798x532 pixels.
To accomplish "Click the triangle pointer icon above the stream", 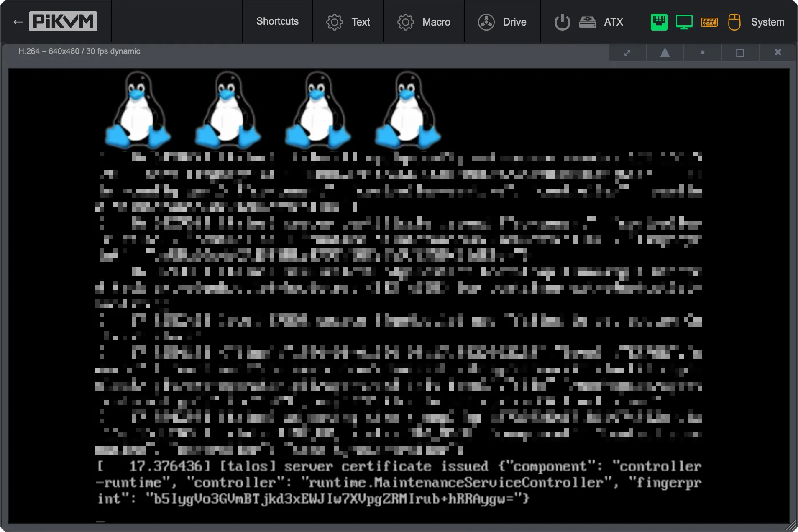I will [665, 52].
